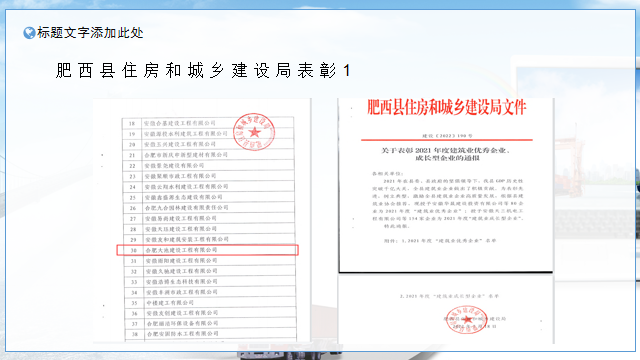The image size is (640, 360).
Task: Select row 38 '合肥安固防水工程有限公司'
Action: coord(210,334)
